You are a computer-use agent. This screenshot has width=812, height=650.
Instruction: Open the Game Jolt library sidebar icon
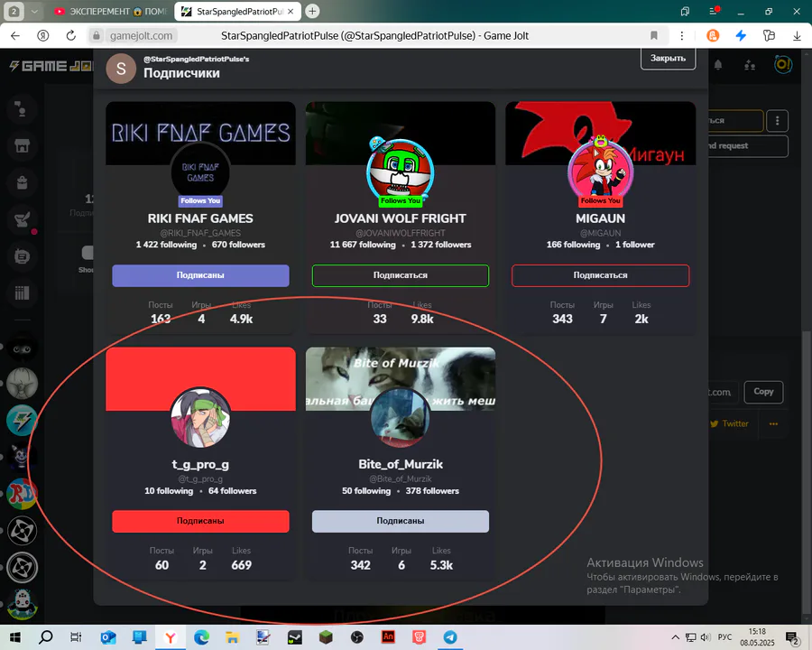pos(22,293)
